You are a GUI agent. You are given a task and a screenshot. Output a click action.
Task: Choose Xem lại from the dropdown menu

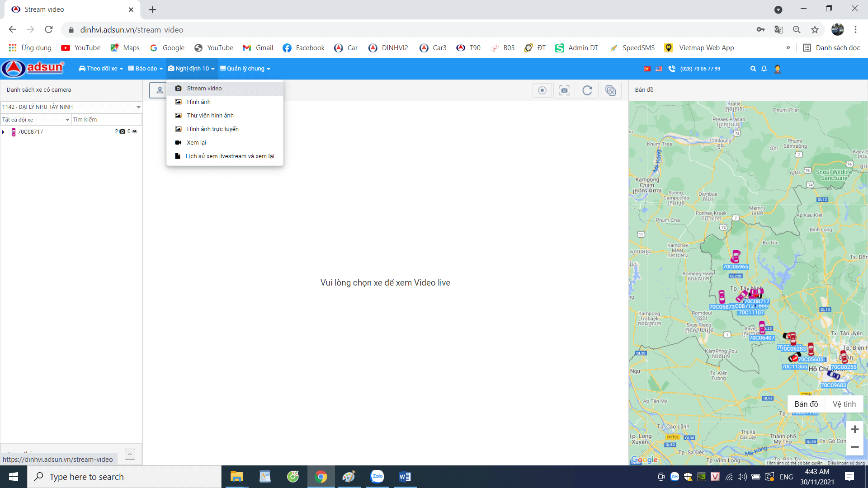pyautogui.click(x=196, y=143)
